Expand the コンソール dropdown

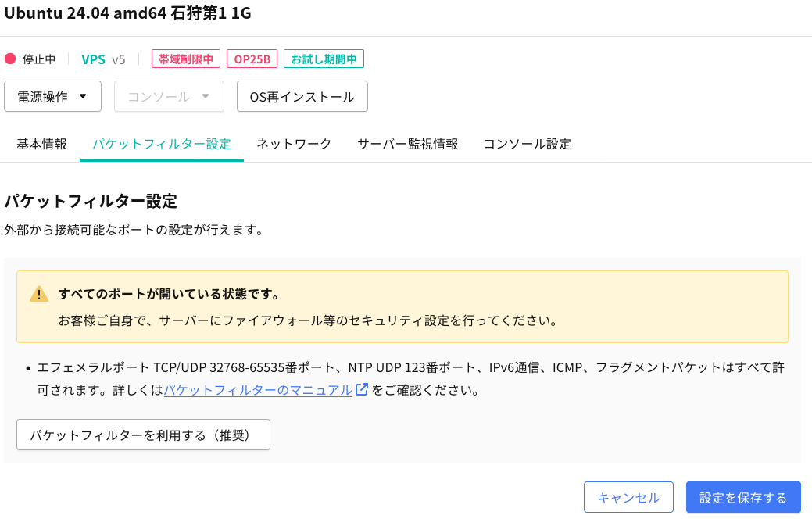click(169, 96)
